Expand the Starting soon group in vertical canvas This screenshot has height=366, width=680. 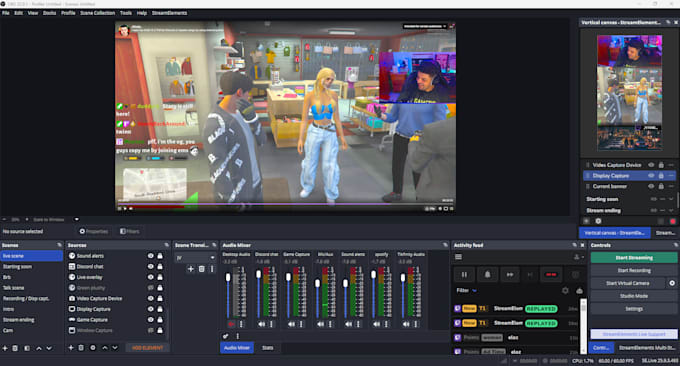[x=671, y=199]
